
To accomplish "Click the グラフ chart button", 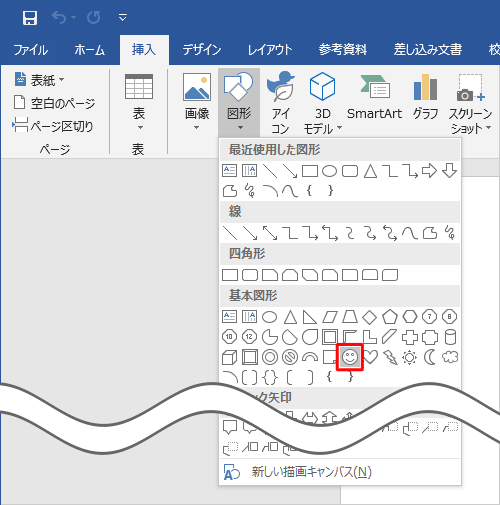I will (x=425, y=97).
